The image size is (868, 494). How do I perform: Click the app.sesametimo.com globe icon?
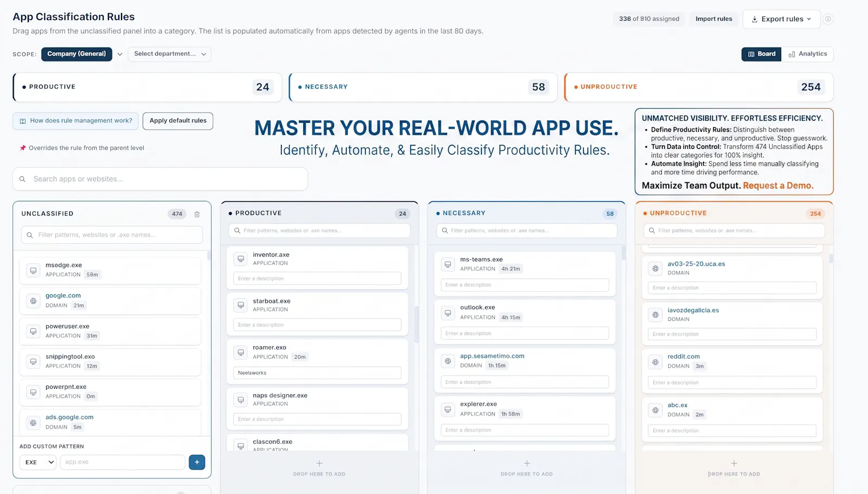point(448,360)
